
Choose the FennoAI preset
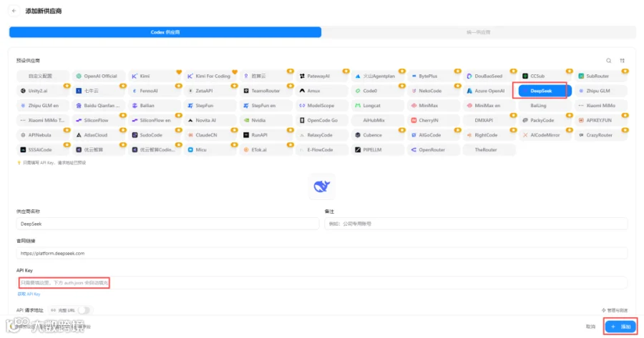click(x=155, y=91)
